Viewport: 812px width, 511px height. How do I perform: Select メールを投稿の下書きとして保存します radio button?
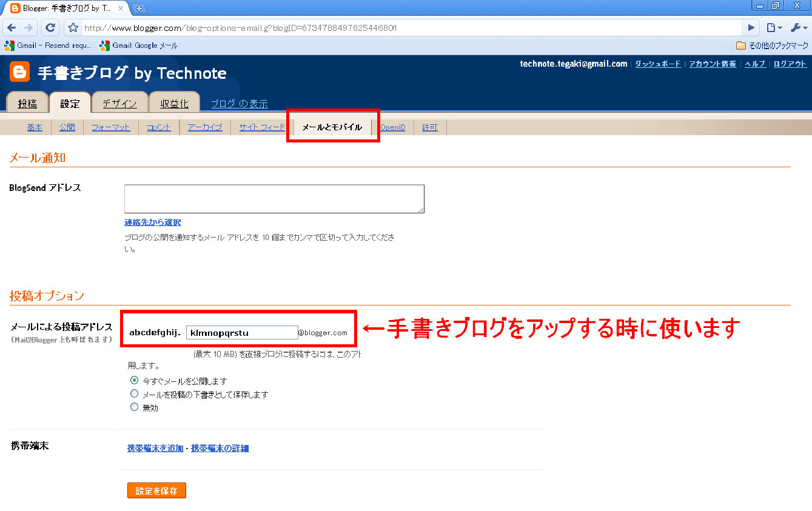pos(135,393)
